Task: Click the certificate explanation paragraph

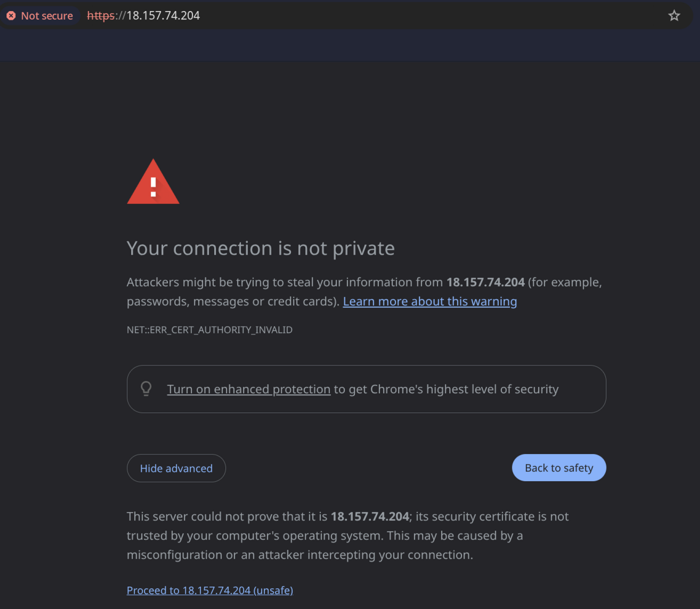Action: coord(347,536)
